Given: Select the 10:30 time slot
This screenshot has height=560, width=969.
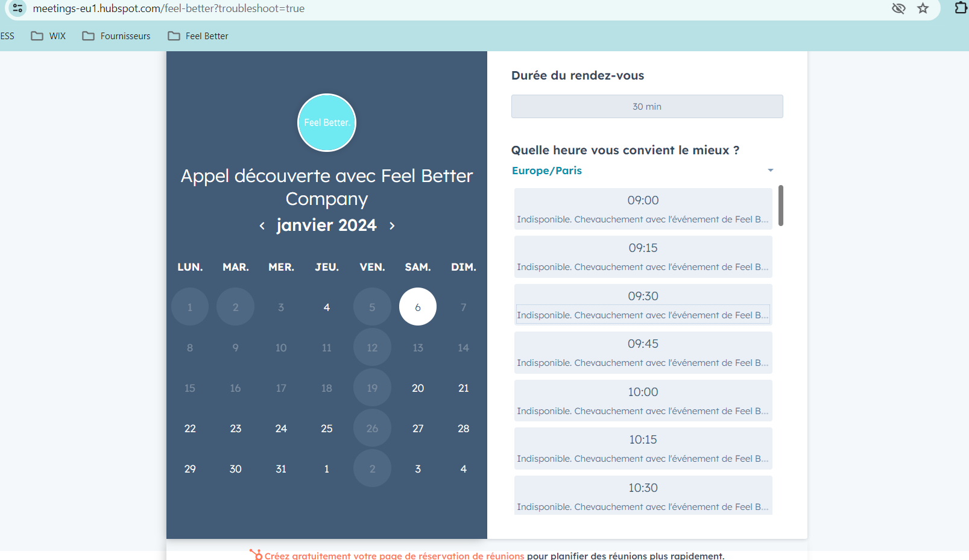Looking at the screenshot, I should (x=643, y=496).
